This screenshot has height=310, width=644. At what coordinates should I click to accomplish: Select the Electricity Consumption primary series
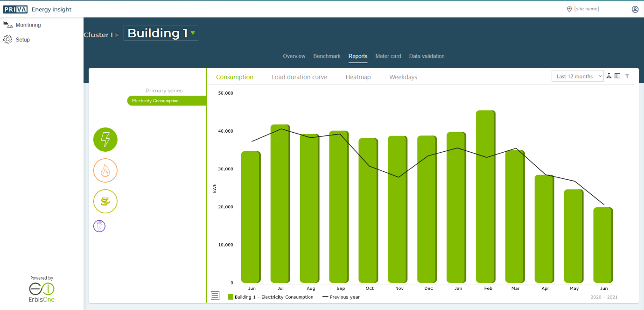point(166,101)
